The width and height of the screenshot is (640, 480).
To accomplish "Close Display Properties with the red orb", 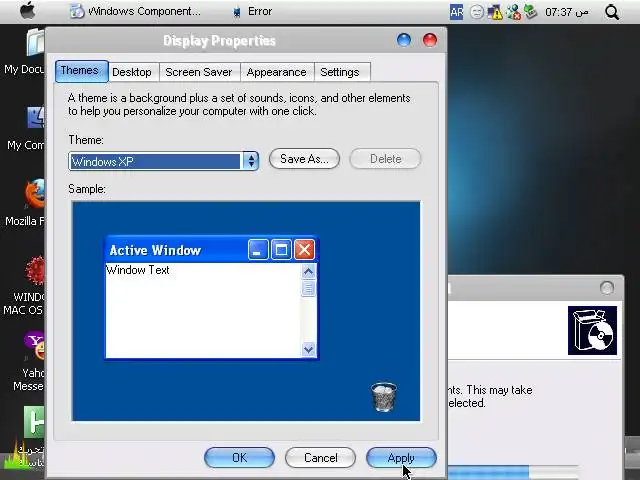I will pyautogui.click(x=430, y=40).
